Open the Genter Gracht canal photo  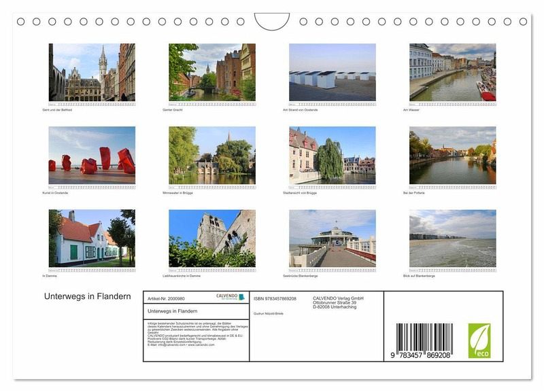[212, 72]
